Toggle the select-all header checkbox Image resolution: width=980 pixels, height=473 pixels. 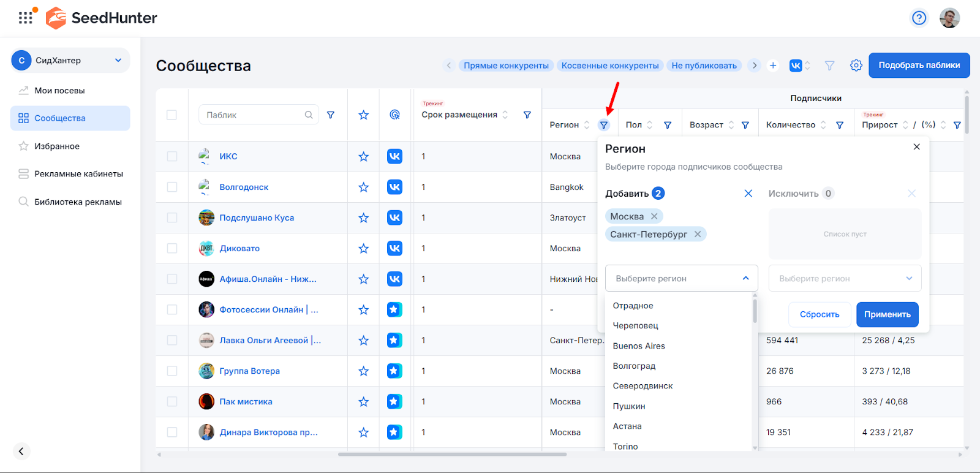pos(172,115)
